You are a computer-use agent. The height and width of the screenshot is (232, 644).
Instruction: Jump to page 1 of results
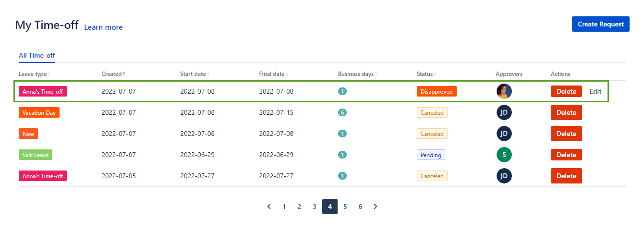click(284, 207)
